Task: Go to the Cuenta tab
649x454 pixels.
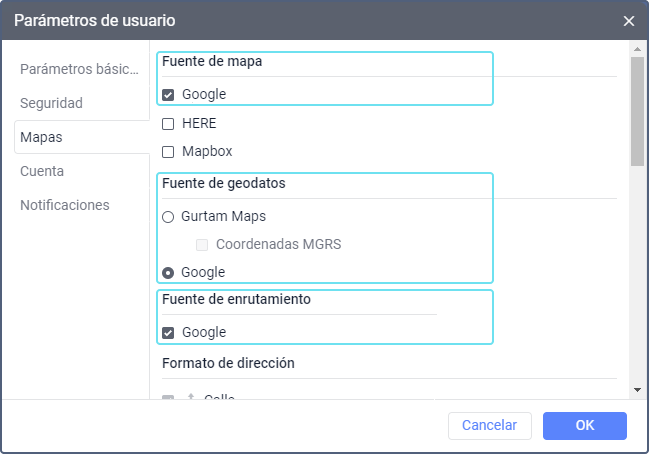Action: (42, 171)
